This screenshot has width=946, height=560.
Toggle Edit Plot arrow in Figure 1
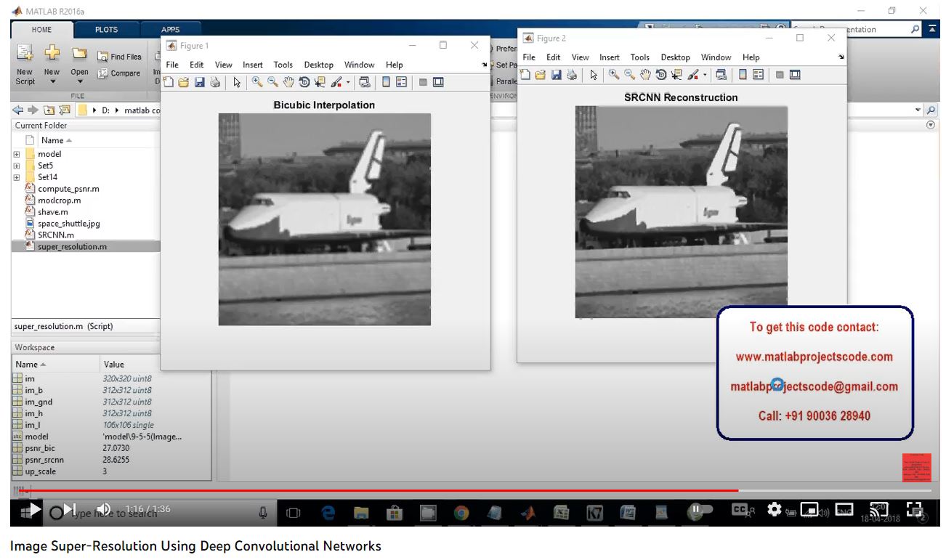[237, 82]
